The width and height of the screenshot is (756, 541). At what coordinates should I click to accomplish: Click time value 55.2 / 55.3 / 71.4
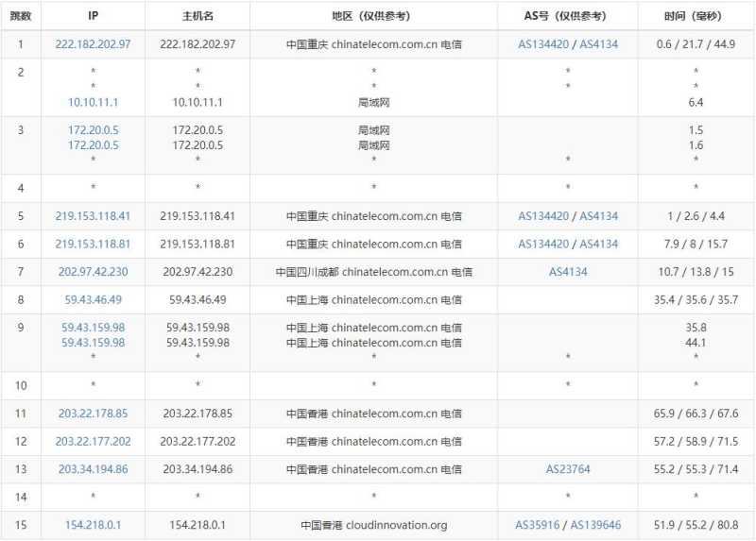click(x=696, y=469)
